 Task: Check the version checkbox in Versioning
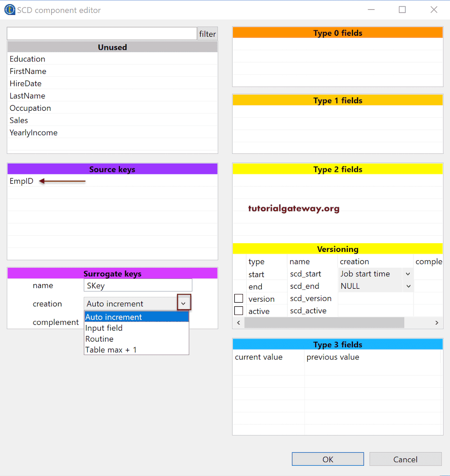pos(238,298)
